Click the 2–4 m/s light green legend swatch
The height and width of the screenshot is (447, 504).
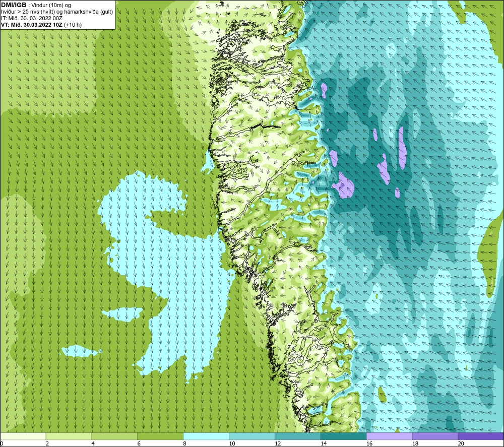pos(69,436)
